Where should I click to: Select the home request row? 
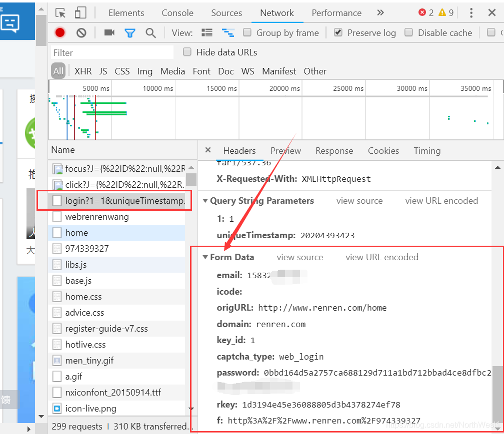tap(116, 233)
